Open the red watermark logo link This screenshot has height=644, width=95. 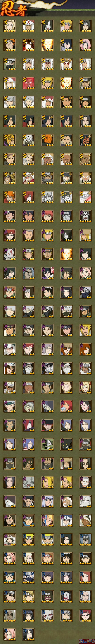(87, 641)
